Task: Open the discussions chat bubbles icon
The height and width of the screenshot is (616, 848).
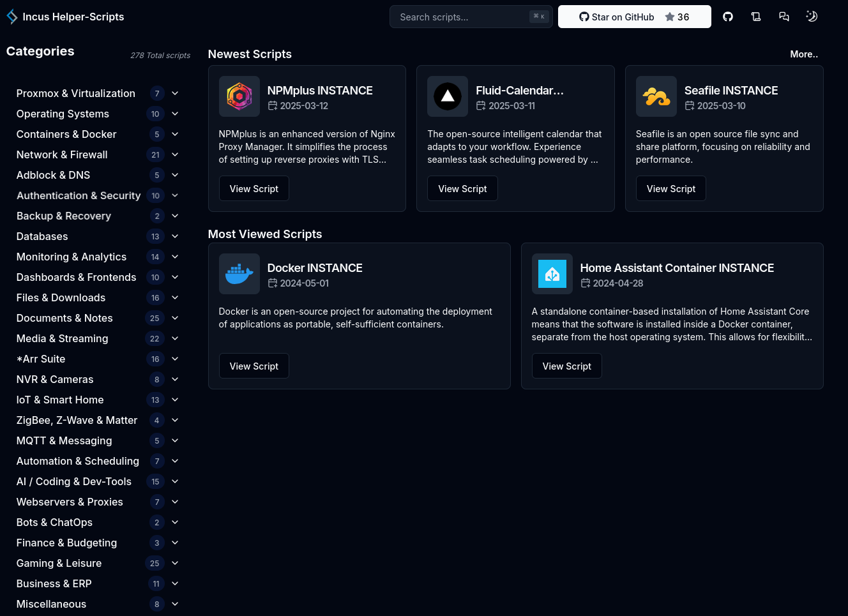Action: pos(784,17)
